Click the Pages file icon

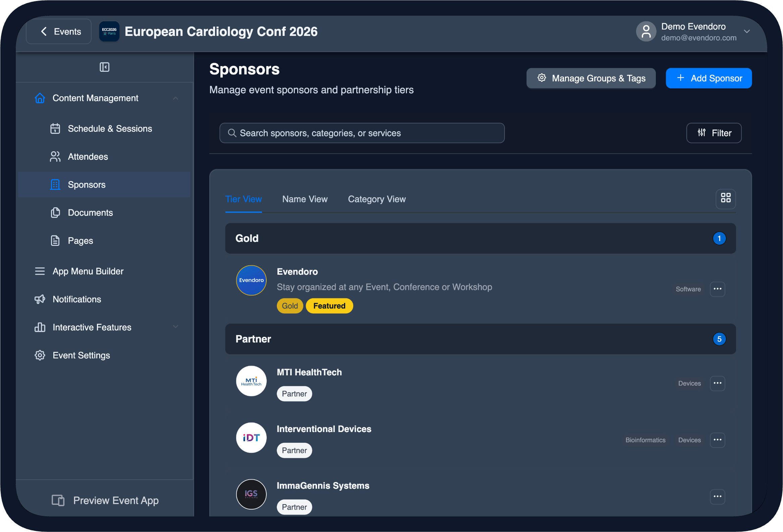[x=55, y=241]
